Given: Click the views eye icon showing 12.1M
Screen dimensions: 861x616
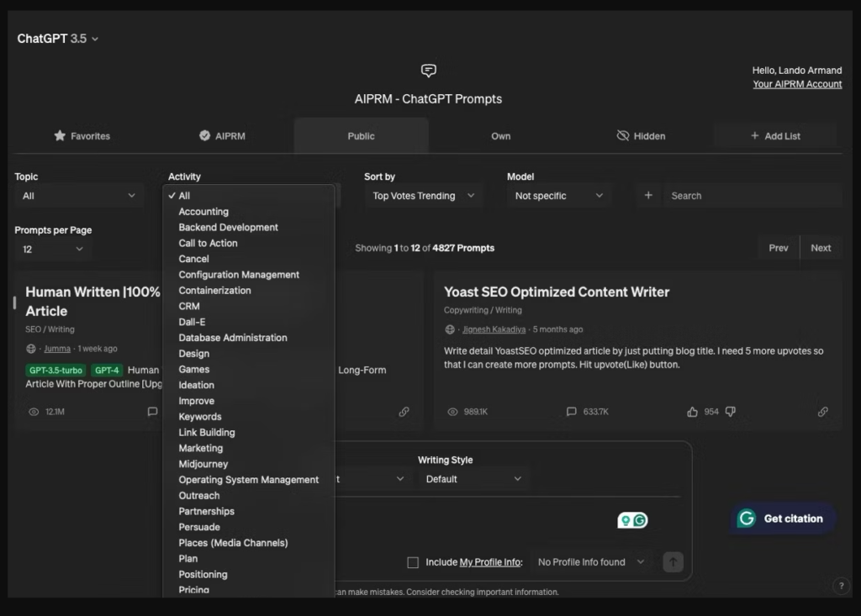Looking at the screenshot, I should (x=34, y=412).
